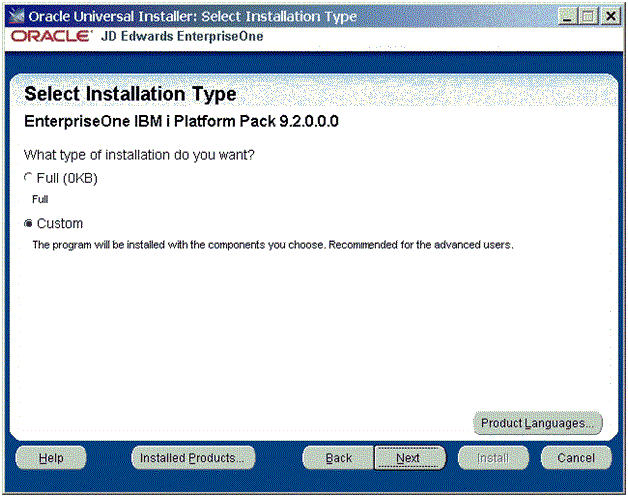628x497 pixels.
Task: Select the Custom installation radio button
Action: [x=28, y=223]
